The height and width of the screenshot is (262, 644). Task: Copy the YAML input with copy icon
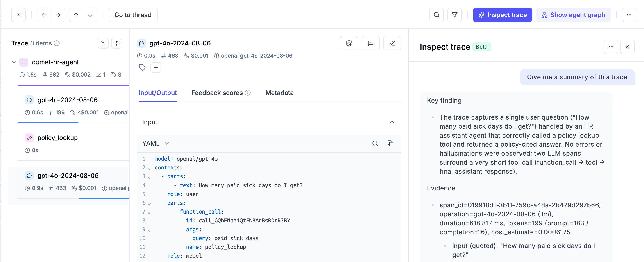390,143
